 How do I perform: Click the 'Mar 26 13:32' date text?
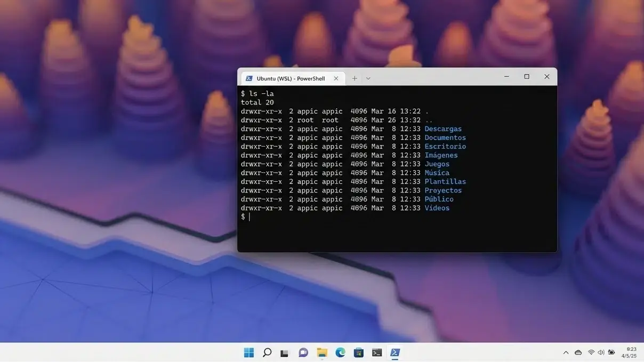(396, 120)
